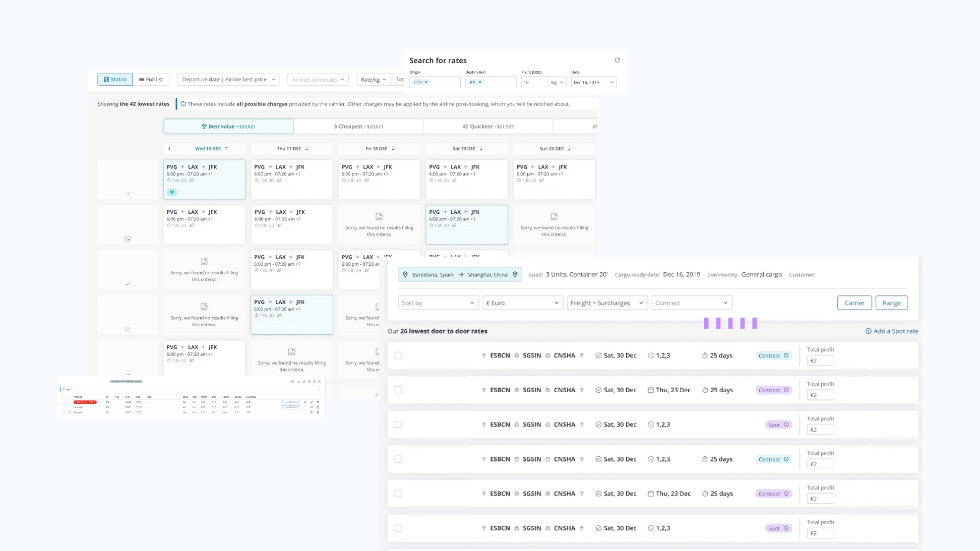The height and width of the screenshot is (551, 980).
Task: Click the info icon on first Spot badge
Action: pos(786,424)
